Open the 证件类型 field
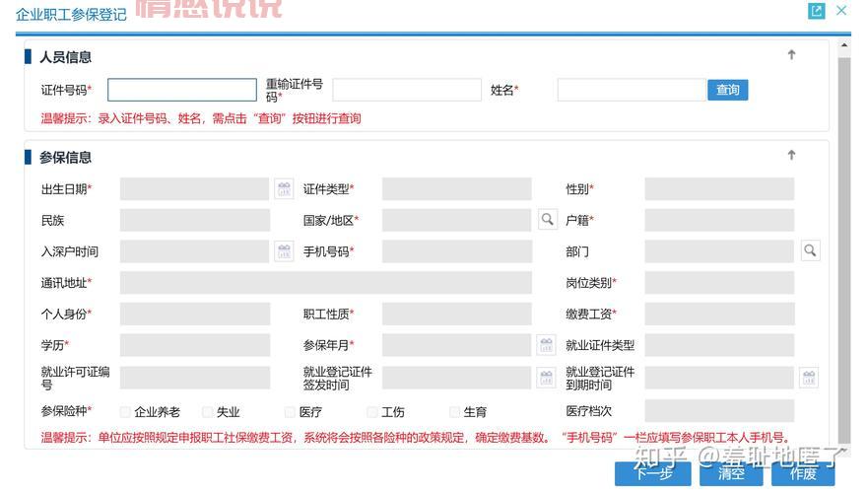 (457, 189)
